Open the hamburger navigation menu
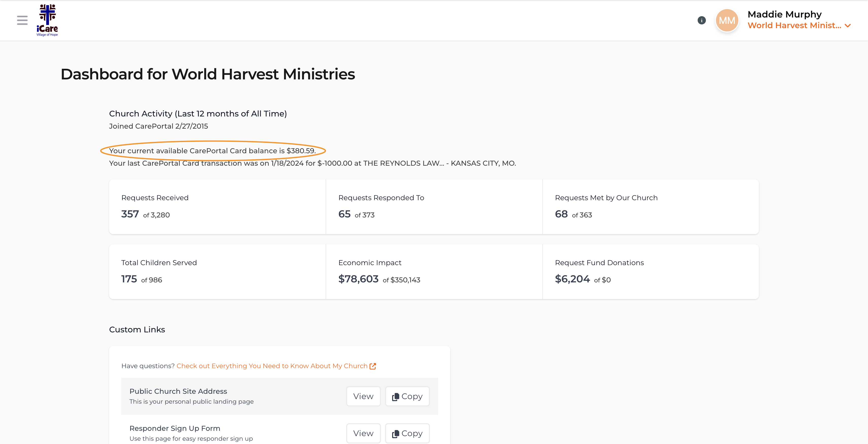This screenshot has height=444, width=868. click(x=22, y=20)
